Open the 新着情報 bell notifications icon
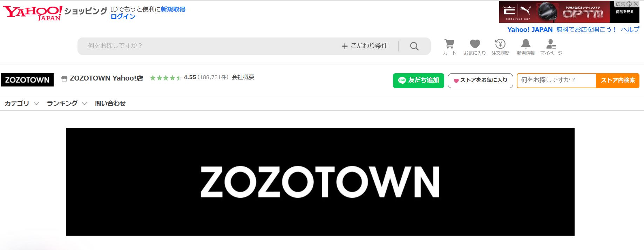 coord(526,47)
